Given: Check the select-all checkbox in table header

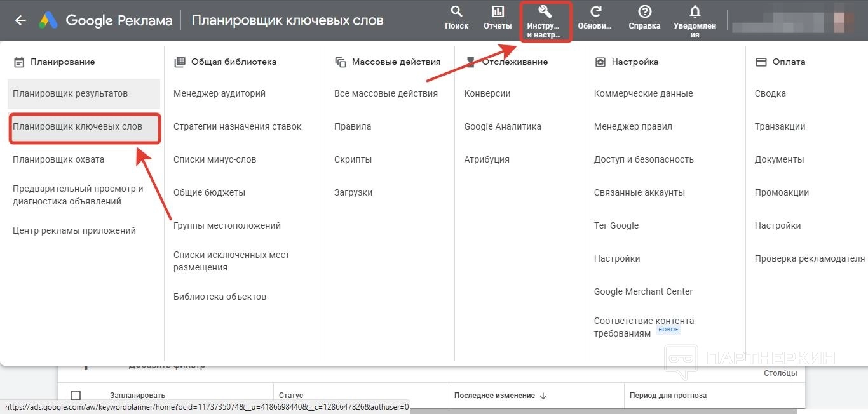Looking at the screenshot, I should pyautogui.click(x=76, y=396).
